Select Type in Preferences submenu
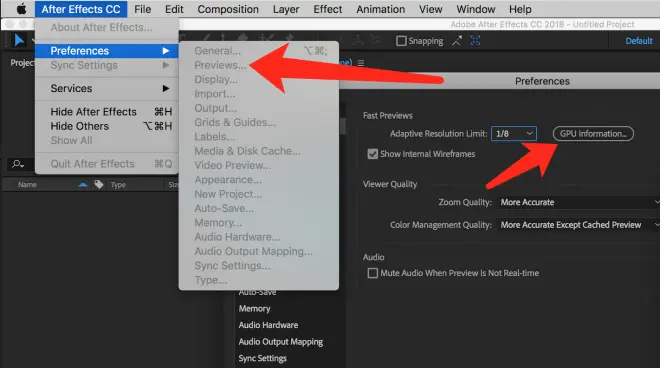 click(258, 280)
